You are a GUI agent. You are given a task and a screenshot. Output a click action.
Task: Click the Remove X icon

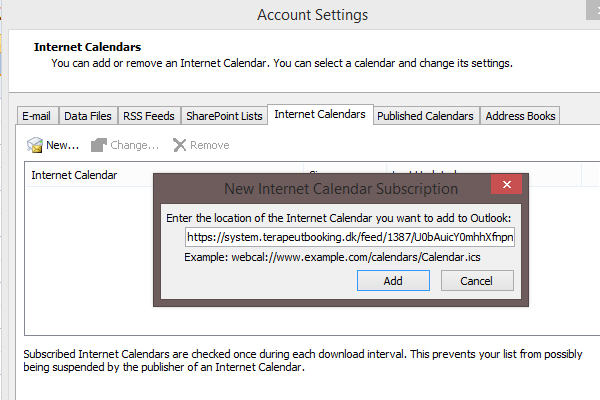179,145
